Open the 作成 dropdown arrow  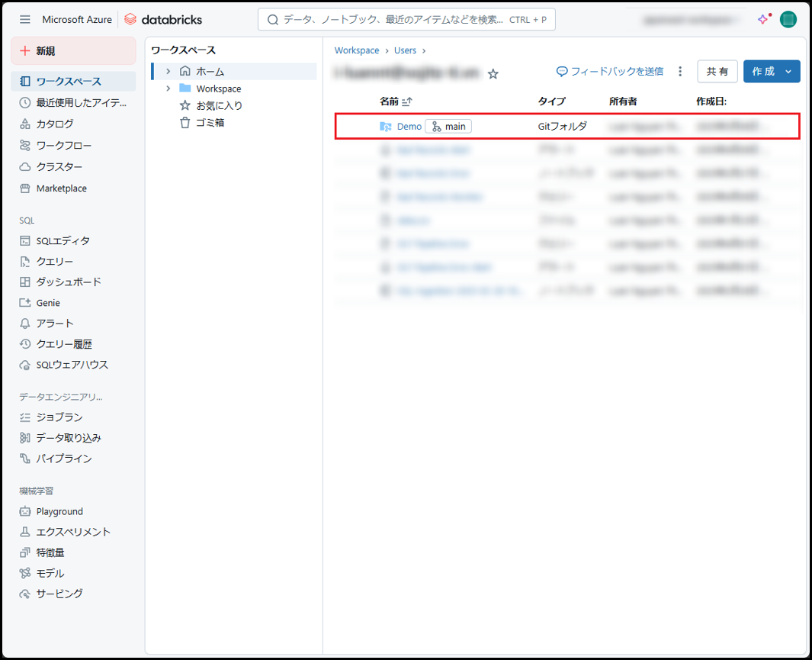coord(788,72)
